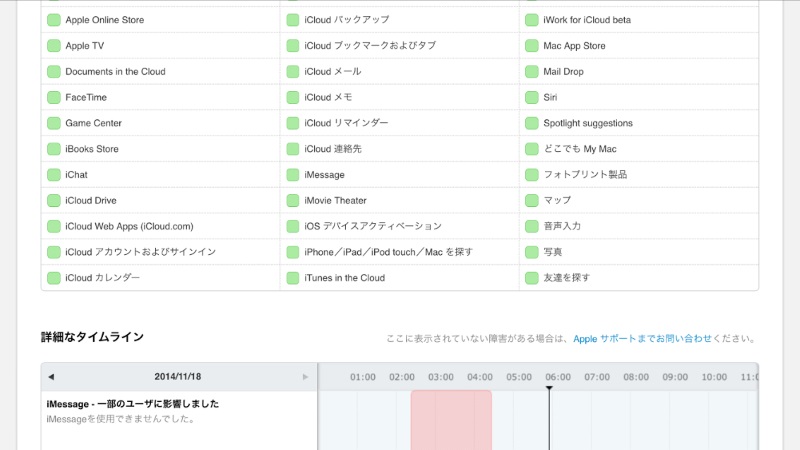Go to next day in timeline
Image resolution: width=800 pixels, height=450 pixels.
305,377
